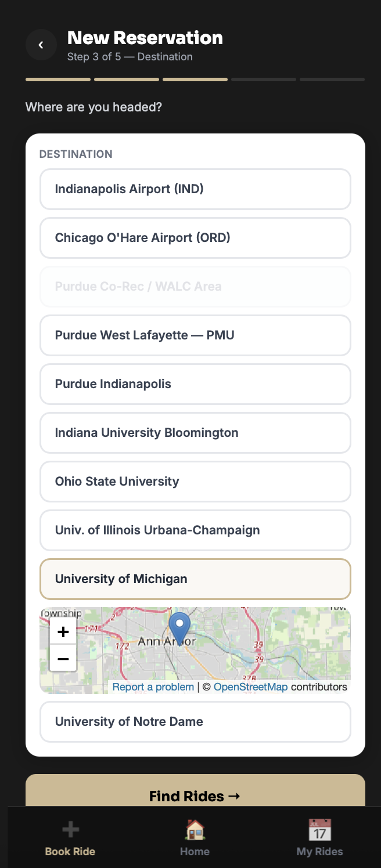Tap the My Rides calendar icon

[319, 830]
